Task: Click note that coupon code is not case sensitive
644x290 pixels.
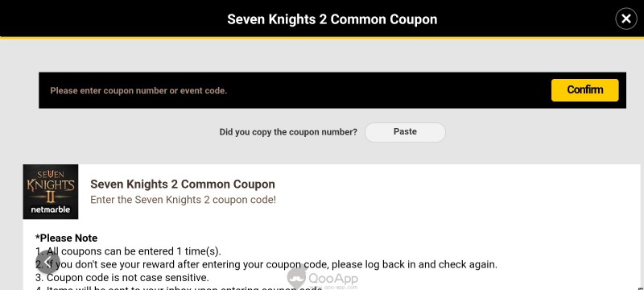Action: click(122, 277)
